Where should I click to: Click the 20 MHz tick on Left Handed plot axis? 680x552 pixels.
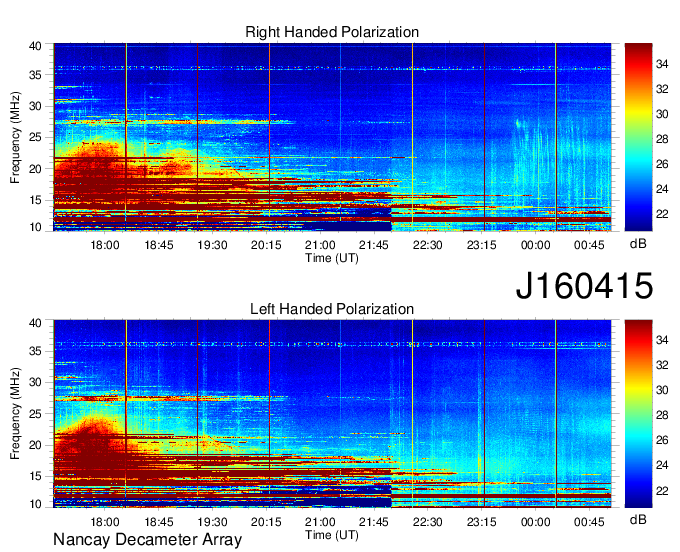point(36,445)
